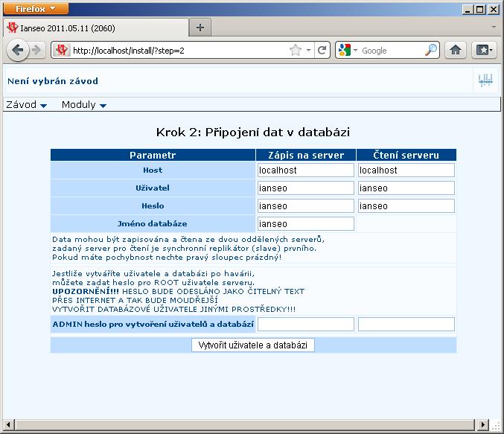The width and height of the screenshot is (504, 434).
Task: Click the Parametr column header
Action: 153,156
